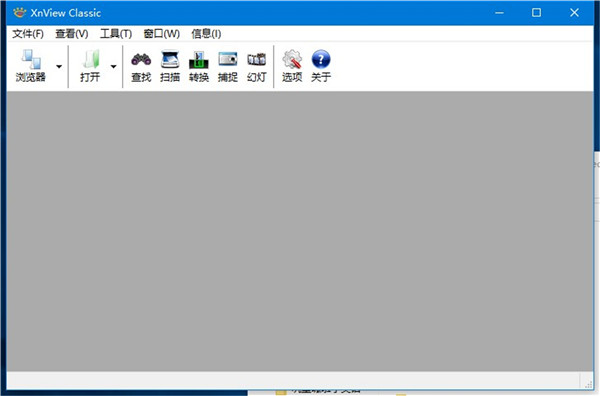Launch the 查找 binoculars search tool
Image resolution: width=600 pixels, height=396 pixels.
(x=141, y=66)
